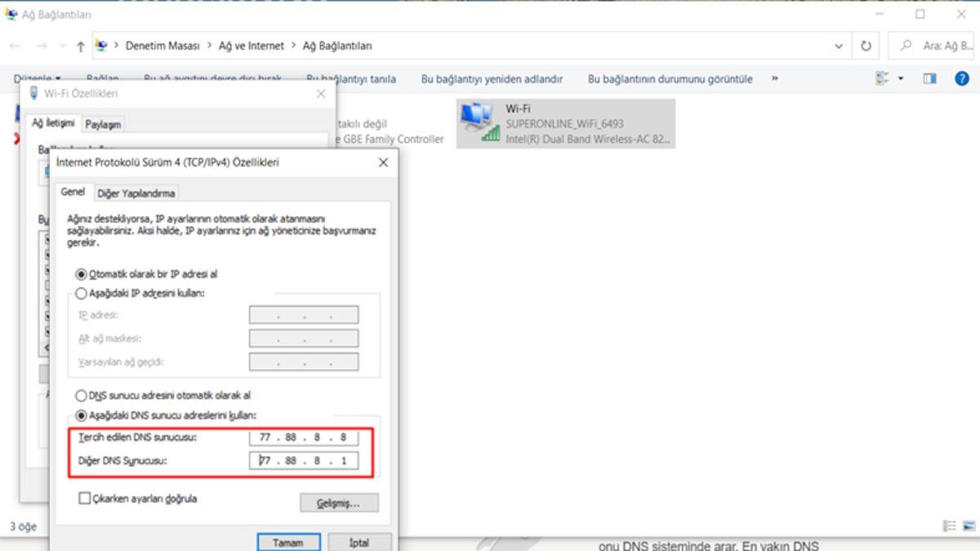
Task: Click the search magnifier icon
Action: click(906, 47)
